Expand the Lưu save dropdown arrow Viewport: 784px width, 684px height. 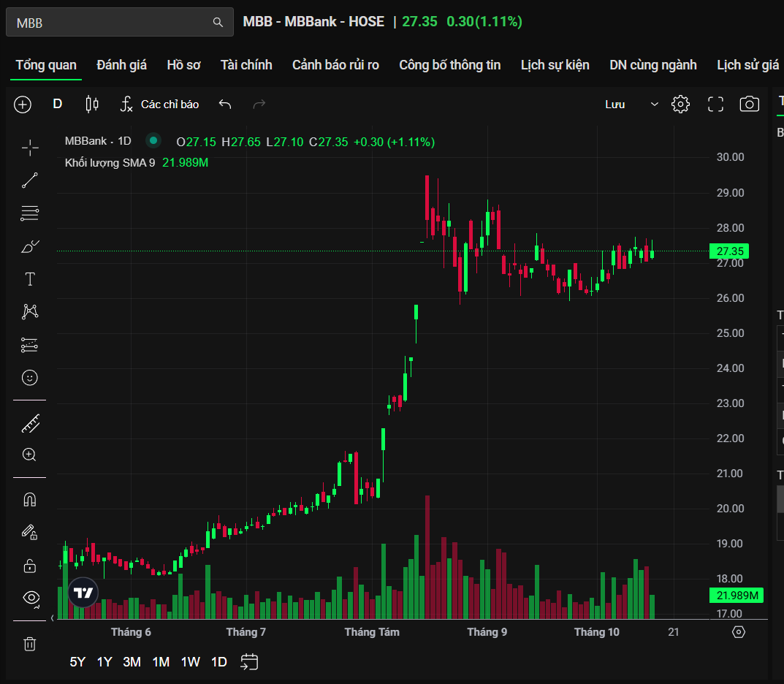click(x=654, y=104)
